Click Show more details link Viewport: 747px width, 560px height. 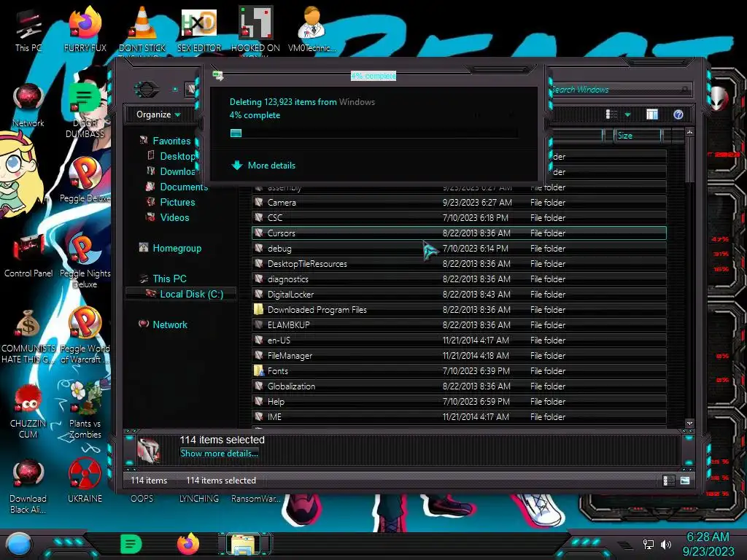(x=219, y=454)
